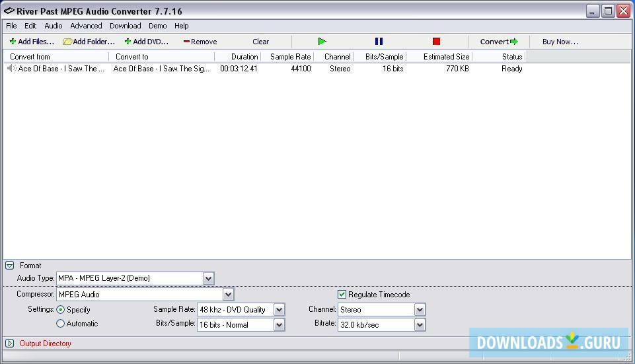Open the Sample Rate dropdown
The width and height of the screenshot is (635, 364).
(x=279, y=310)
